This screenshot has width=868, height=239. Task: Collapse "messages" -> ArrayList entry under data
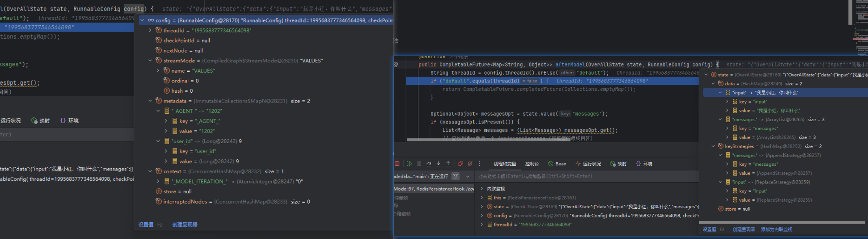pos(720,120)
